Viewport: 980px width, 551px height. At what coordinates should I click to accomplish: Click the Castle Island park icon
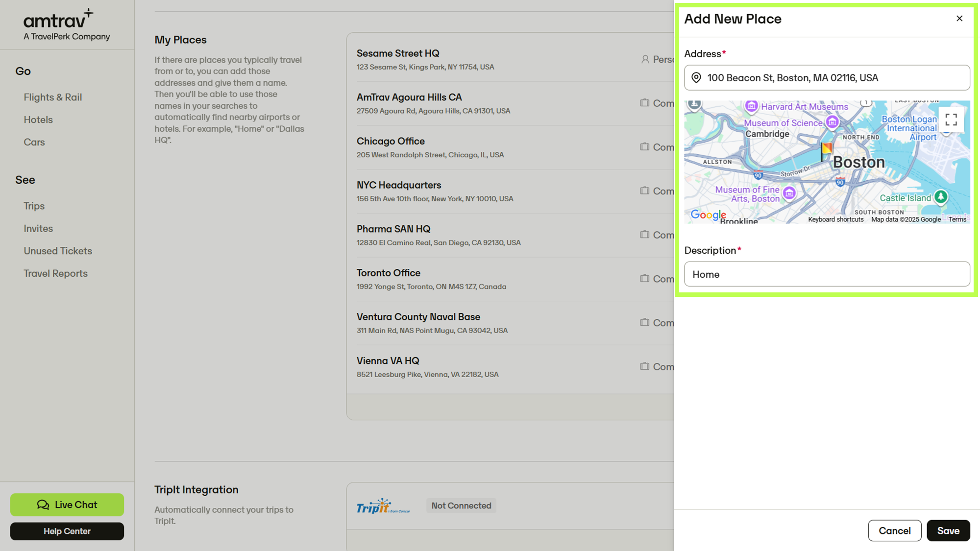coord(940,197)
